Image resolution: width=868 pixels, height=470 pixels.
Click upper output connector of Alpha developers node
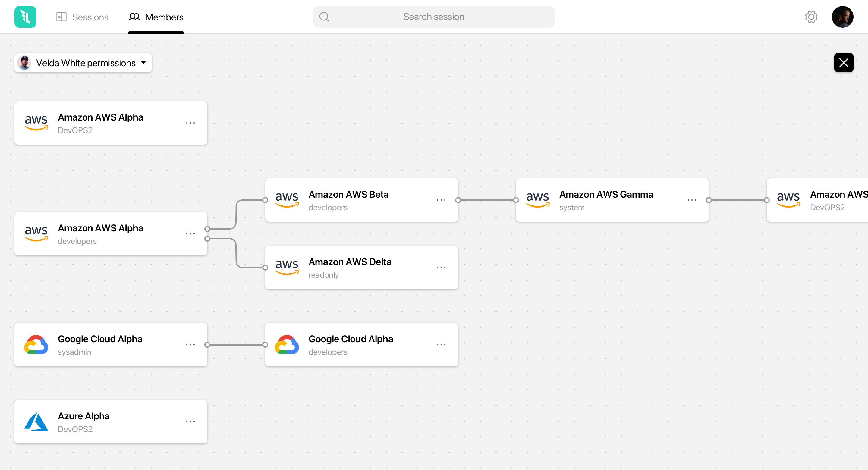pos(207,229)
